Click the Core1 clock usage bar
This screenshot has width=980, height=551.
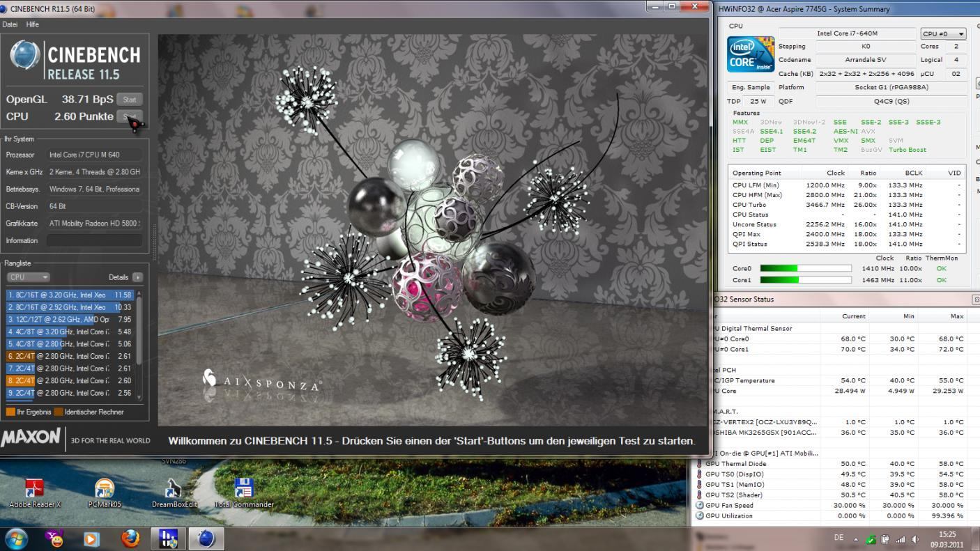(806, 280)
